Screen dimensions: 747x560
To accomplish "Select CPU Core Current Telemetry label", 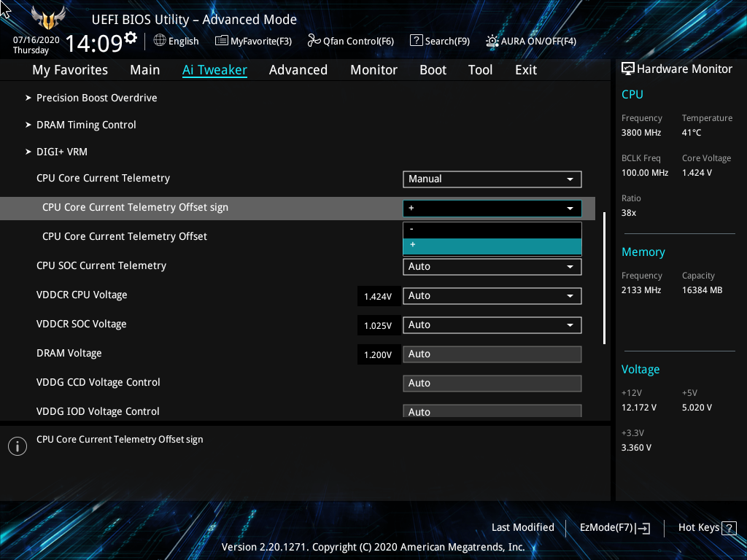I will point(103,178).
